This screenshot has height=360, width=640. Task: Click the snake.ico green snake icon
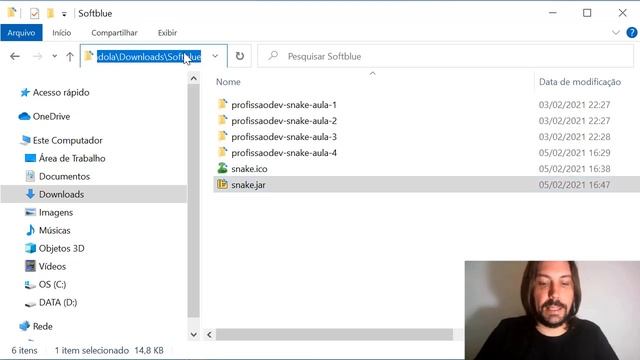click(222, 168)
